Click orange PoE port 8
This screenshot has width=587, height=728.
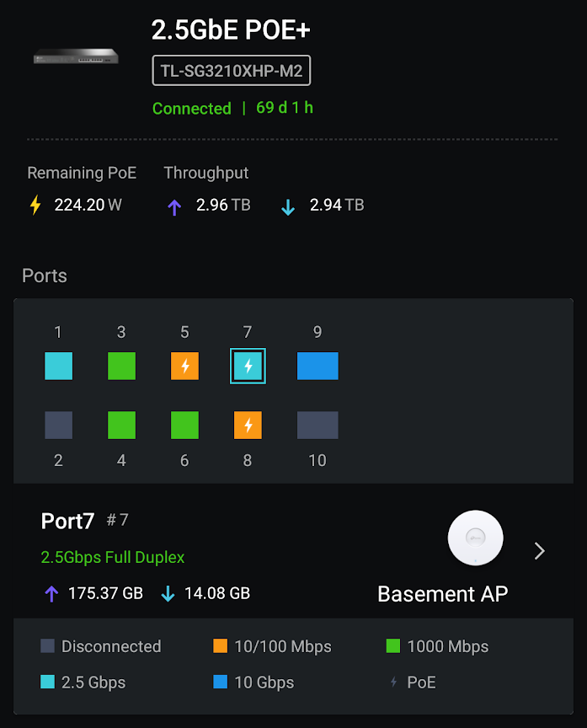tap(248, 426)
